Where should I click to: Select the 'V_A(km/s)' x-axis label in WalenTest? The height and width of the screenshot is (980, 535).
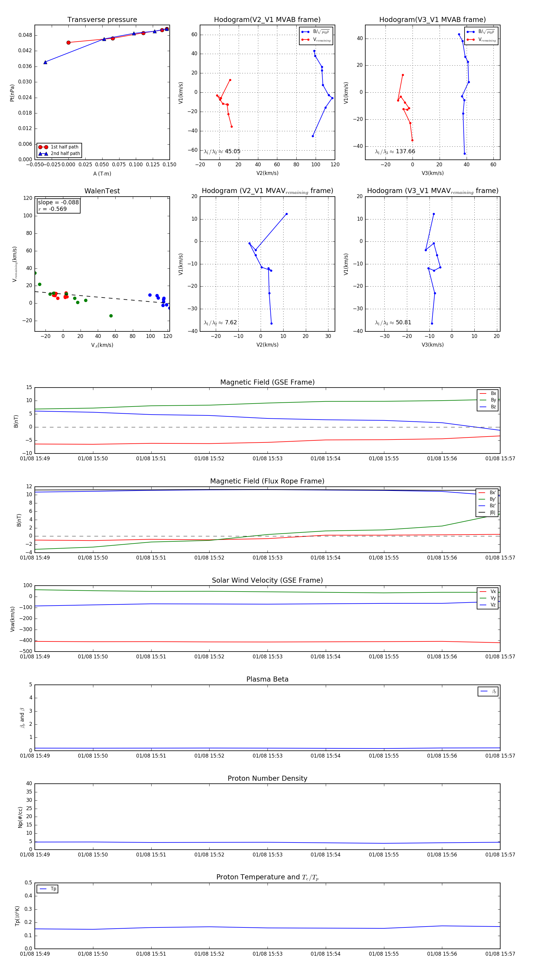click(102, 345)
